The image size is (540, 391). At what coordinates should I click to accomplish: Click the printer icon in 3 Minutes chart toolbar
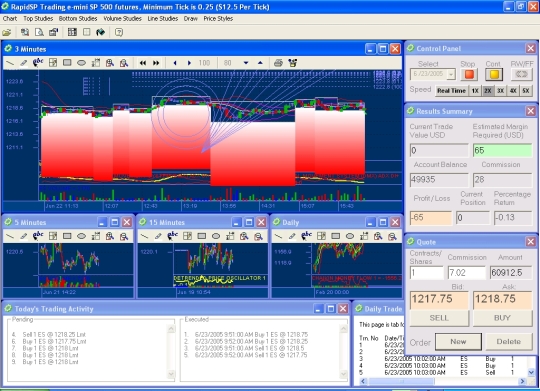click(x=279, y=63)
